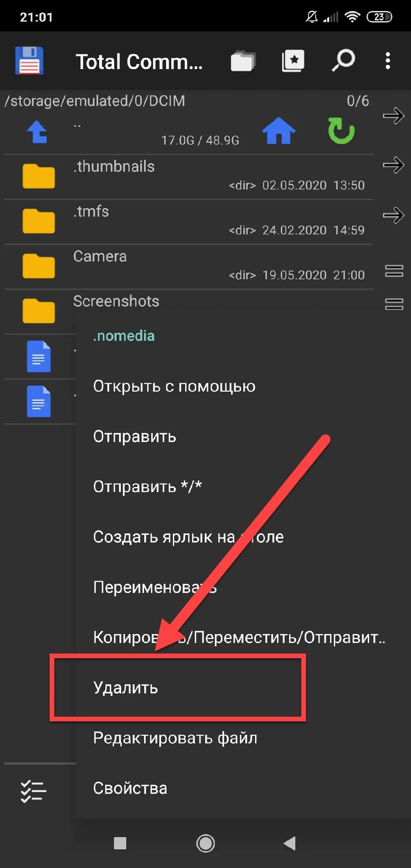
Task: Choose Удалить from the context menu
Action: (x=125, y=687)
